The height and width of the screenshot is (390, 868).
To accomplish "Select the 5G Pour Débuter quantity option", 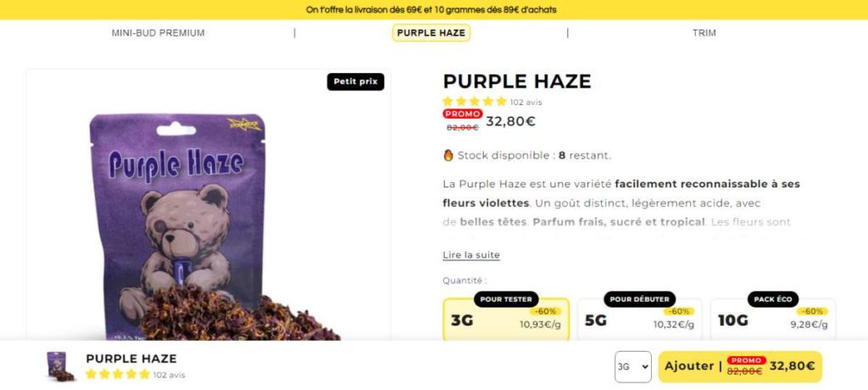I will 639,320.
